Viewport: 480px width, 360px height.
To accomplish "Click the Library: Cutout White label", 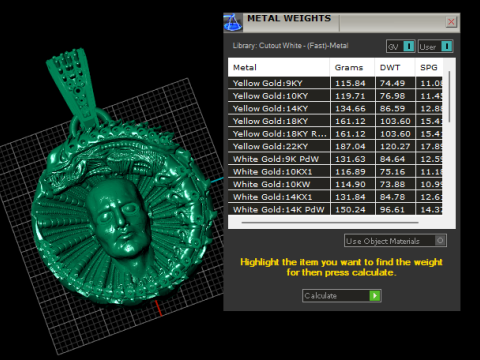I will point(290,46).
